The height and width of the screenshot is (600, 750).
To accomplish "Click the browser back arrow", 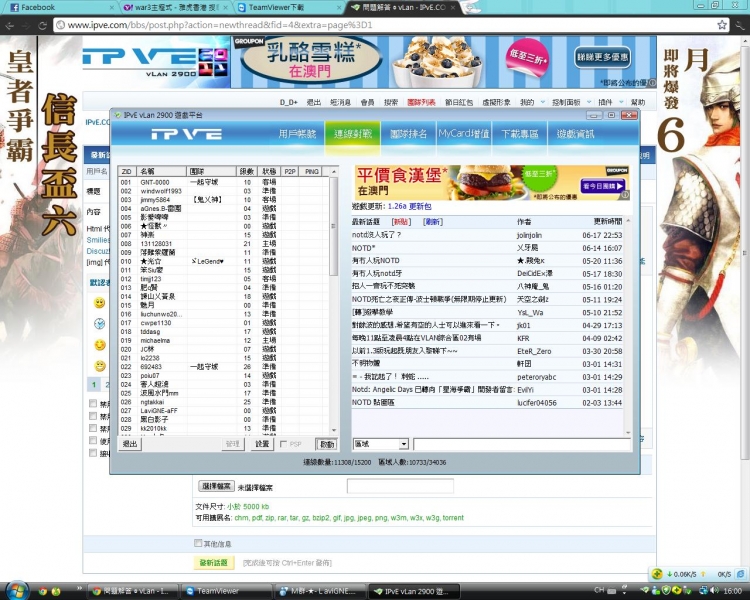I will 10,25.
